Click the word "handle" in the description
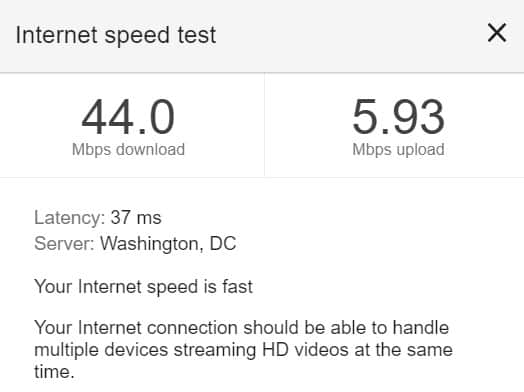The image size is (524, 392). 420,328
